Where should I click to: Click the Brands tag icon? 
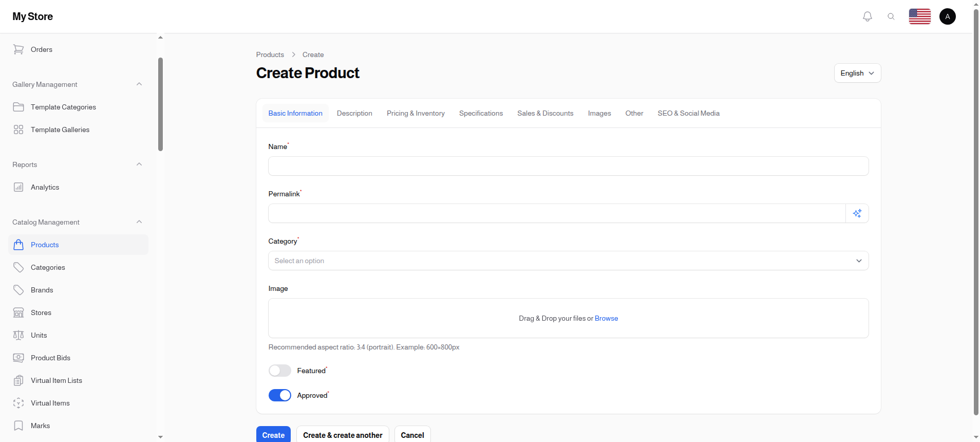click(x=18, y=290)
